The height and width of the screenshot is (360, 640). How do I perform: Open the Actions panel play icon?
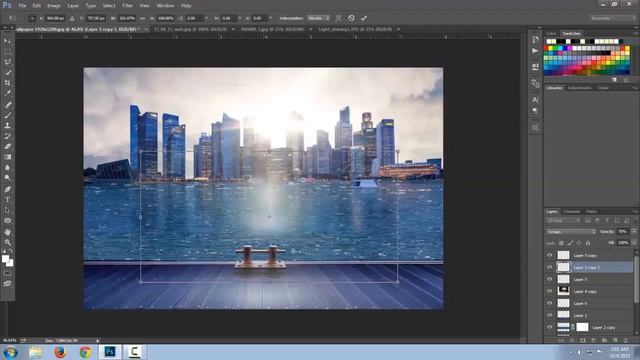tap(535, 51)
